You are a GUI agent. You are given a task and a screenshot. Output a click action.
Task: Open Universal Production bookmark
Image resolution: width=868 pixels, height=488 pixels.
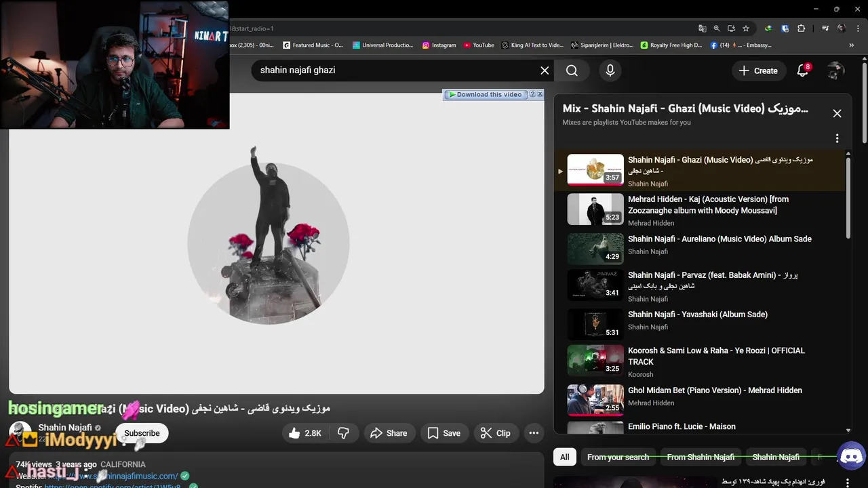click(x=383, y=45)
